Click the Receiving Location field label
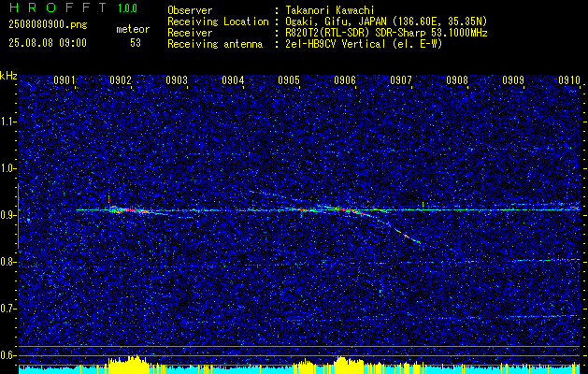Screen dimensions: 588x374 click(x=218, y=22)
